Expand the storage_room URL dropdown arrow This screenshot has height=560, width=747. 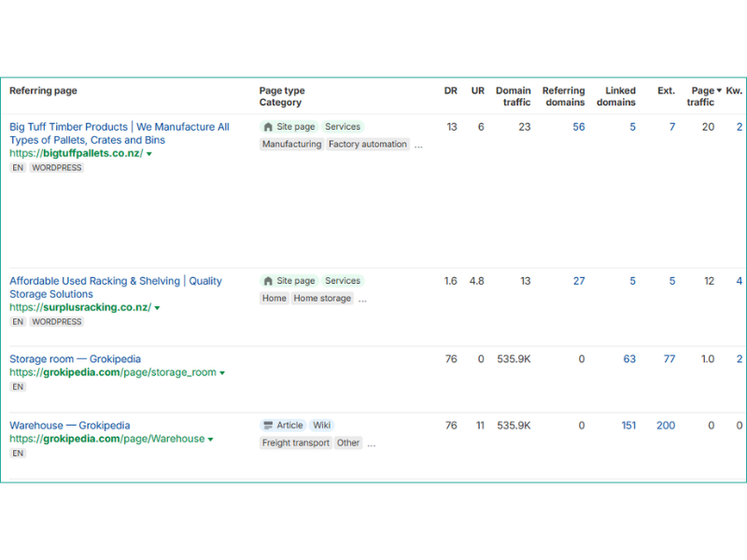[222, 371]
